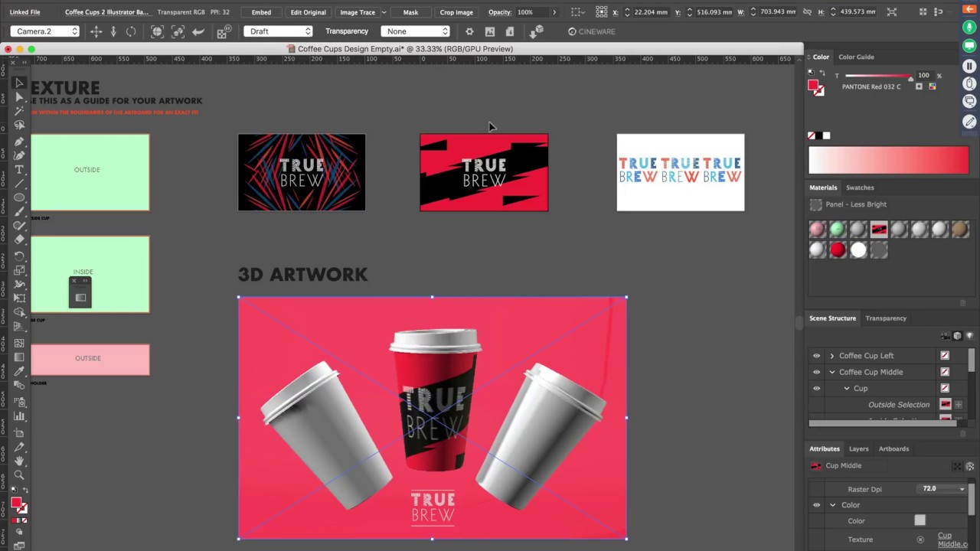
Task: Click the Image Trace button
Action: tap(358, 12)
